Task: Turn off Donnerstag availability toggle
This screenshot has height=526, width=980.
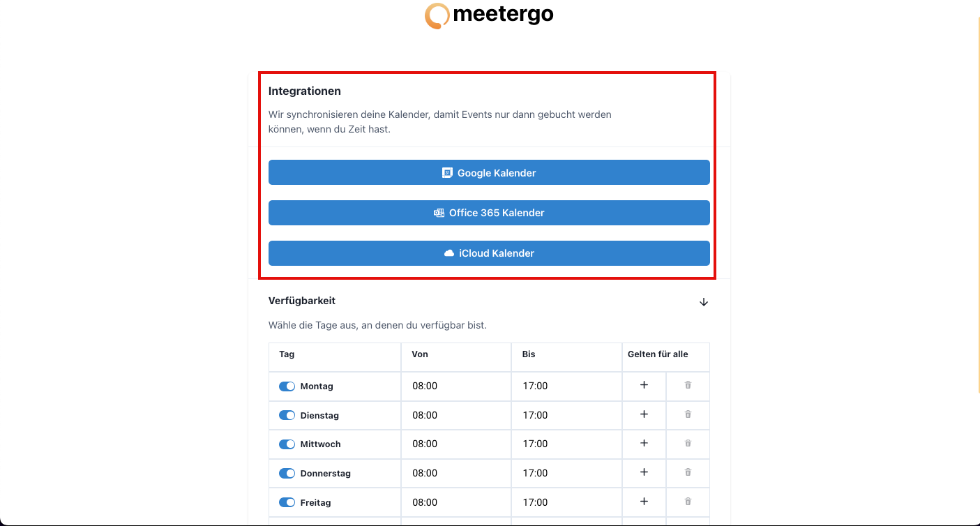Action: click(287, 473)
